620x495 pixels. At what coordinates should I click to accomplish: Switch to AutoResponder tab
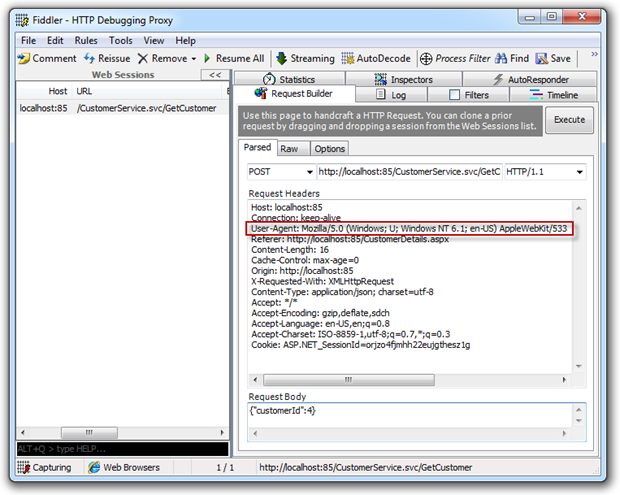point(530,79)
